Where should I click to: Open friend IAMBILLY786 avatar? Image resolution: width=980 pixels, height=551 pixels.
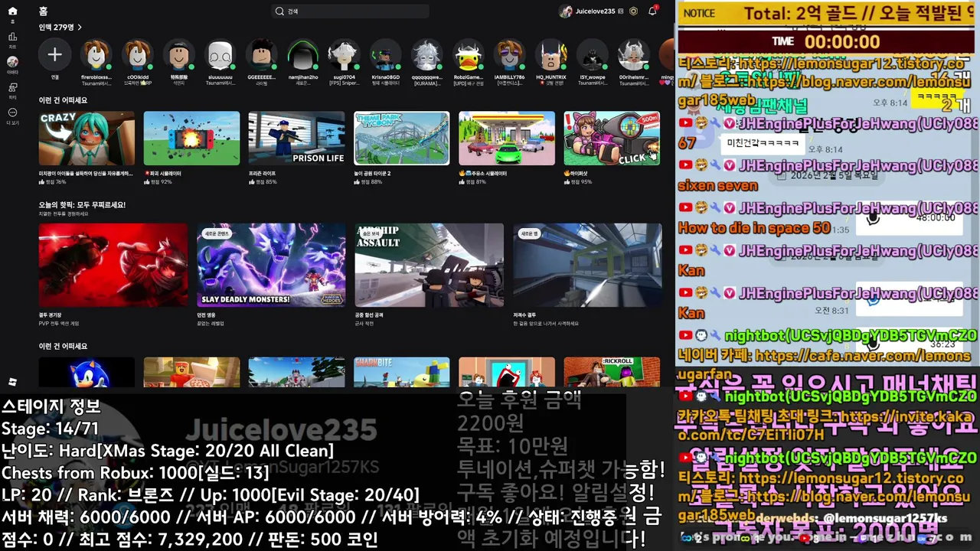click(x=509, y=54)
